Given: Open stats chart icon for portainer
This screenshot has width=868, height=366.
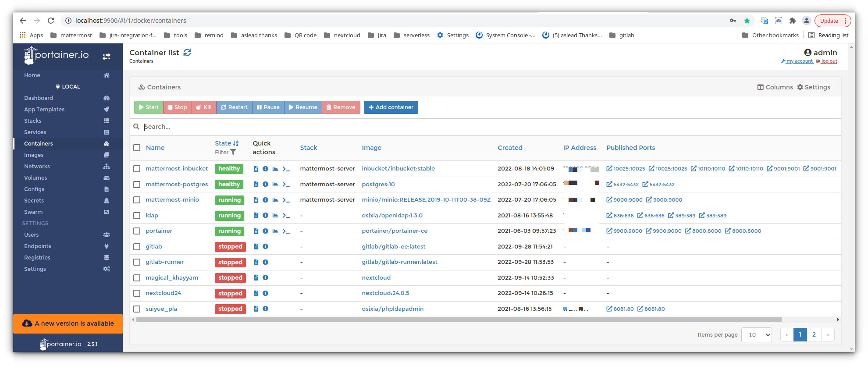Looking at the screenshot, I should click(x=275, y=231).
